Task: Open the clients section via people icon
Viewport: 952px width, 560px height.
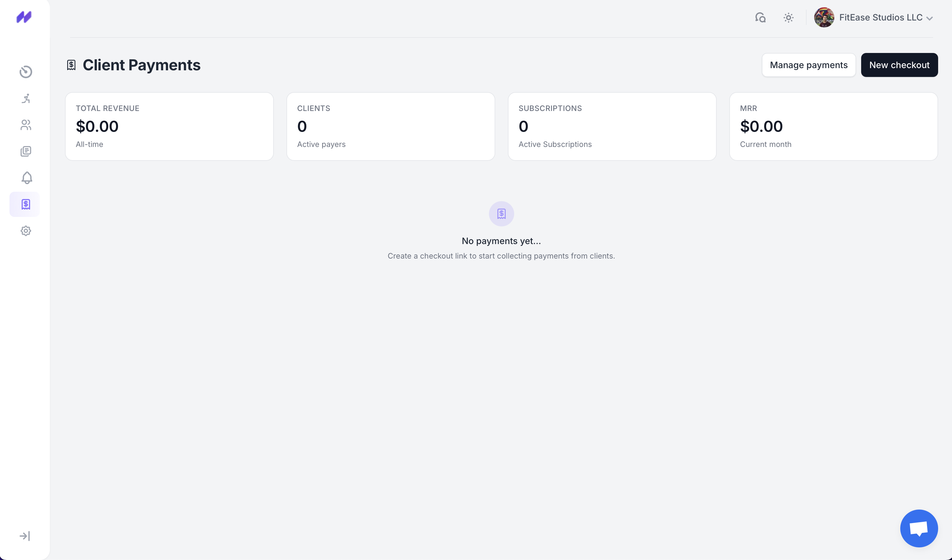Action: (x=25, y=125)
